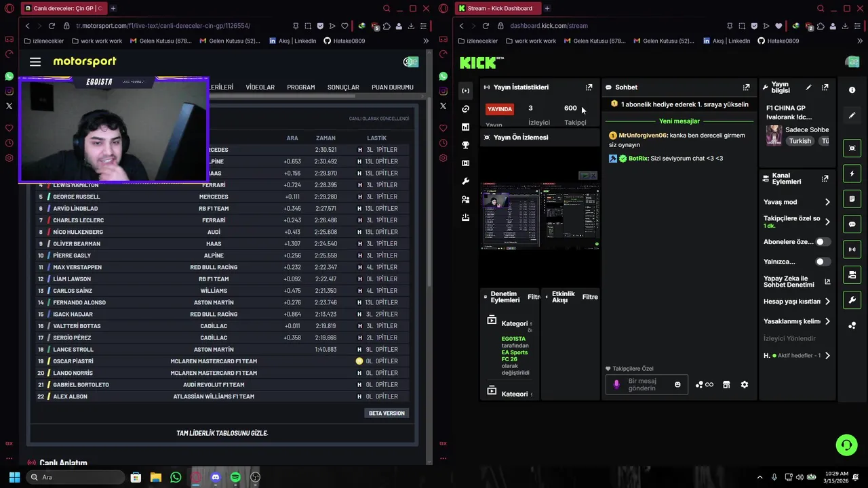Expand Aktif hedefler row
Image resolution: width=868 pixels, height=488 pixels.
tap(827, 356)
